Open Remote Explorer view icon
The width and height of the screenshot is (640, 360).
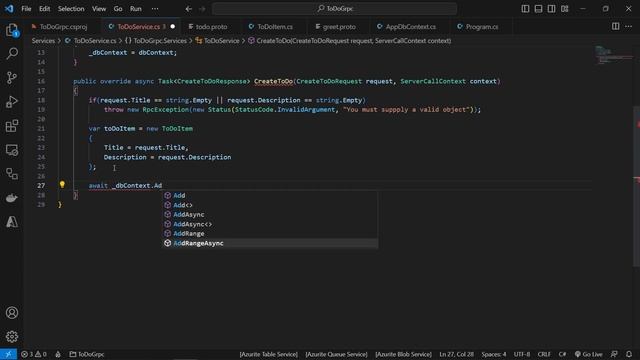point(12,150)
